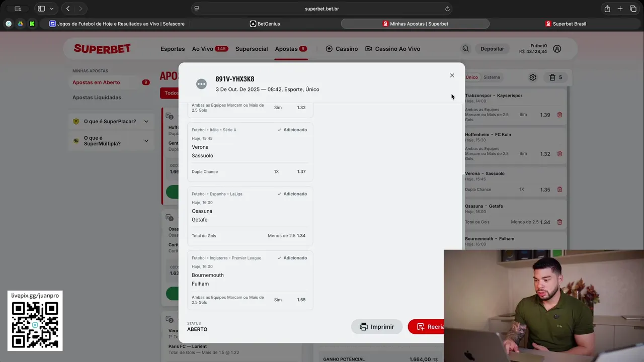This screenshot has height=362, width=644.
Task: Click the Verona Sassuolo match card
Action: (x=250, y=152)
